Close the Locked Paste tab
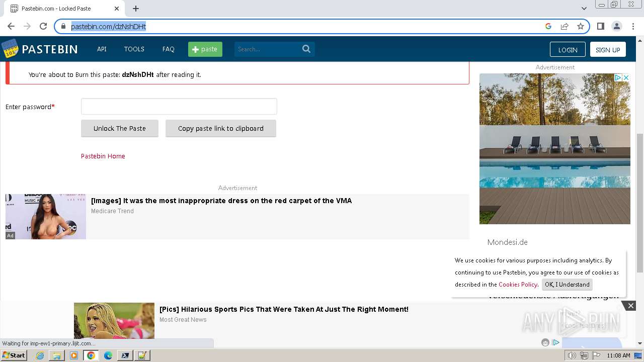Image resolution: width=644 pixels, height=362 pixels. pyautogui.click(x=117, y=9)
